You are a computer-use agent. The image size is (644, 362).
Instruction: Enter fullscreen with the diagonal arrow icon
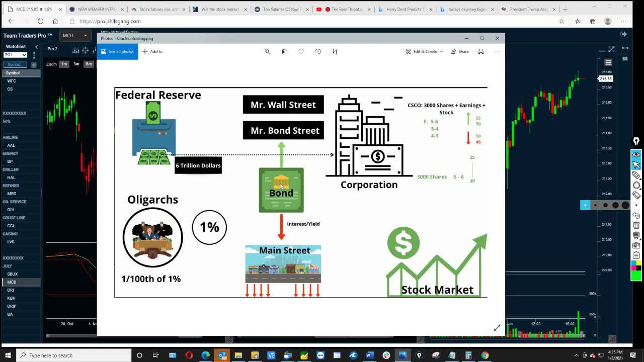[497, 328]
